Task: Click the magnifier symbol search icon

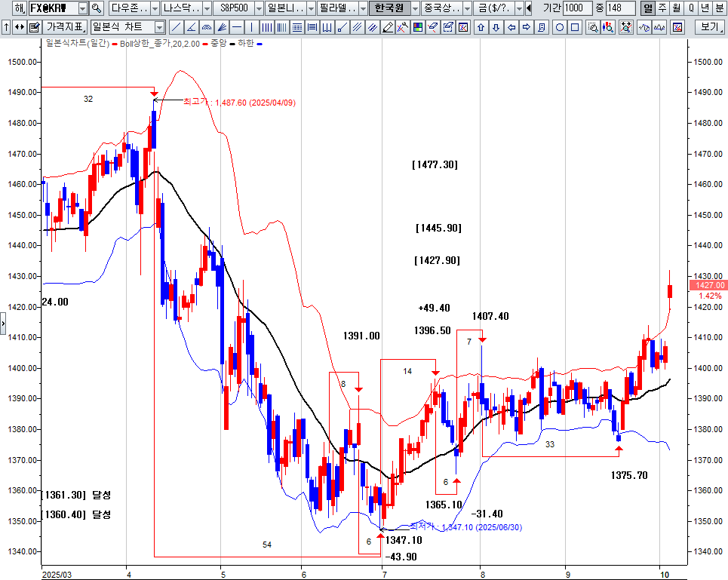Action: (x=97, y=8)
